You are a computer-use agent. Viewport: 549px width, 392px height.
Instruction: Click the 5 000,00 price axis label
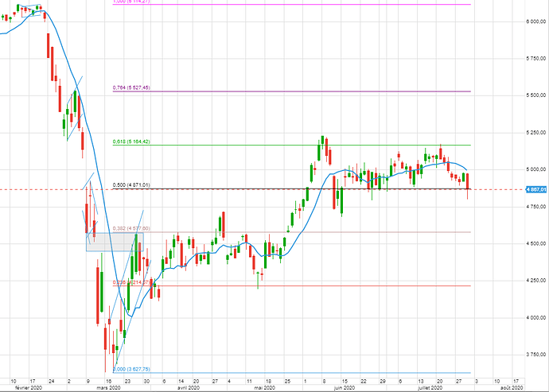tap(531, 169)
